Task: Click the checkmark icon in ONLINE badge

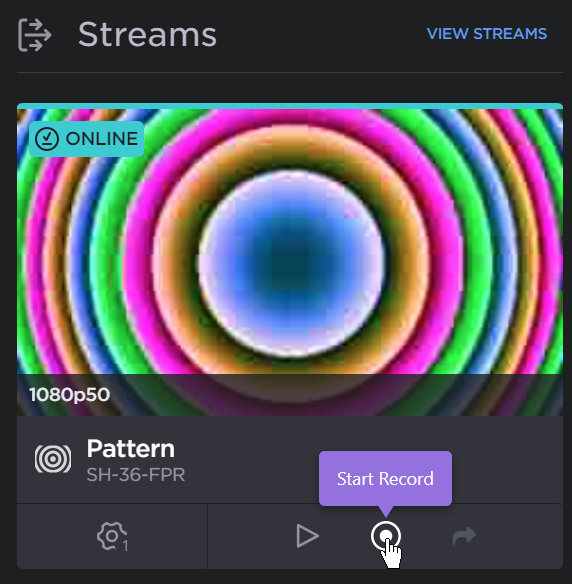Action: (47, 139)
